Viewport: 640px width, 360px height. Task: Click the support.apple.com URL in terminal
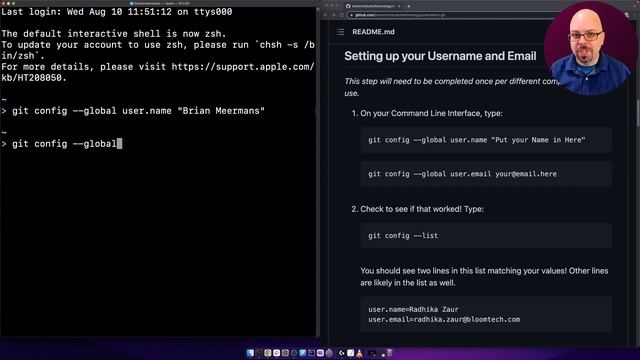(243, 67)
